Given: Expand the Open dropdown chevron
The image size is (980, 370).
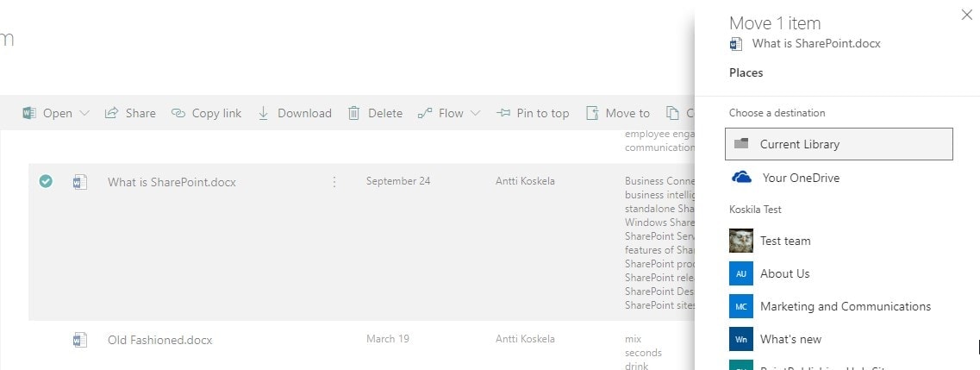Looking at the screenshot, I should (84, 113).
